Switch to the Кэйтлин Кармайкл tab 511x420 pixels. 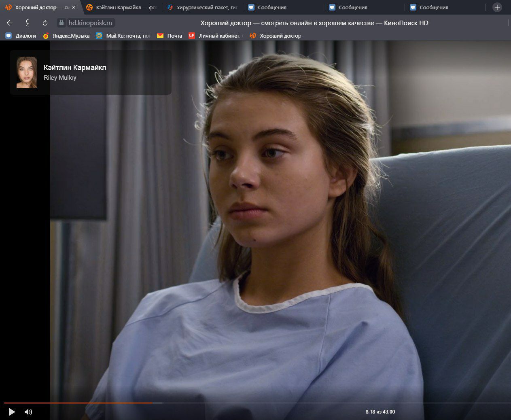click(121, 7)
